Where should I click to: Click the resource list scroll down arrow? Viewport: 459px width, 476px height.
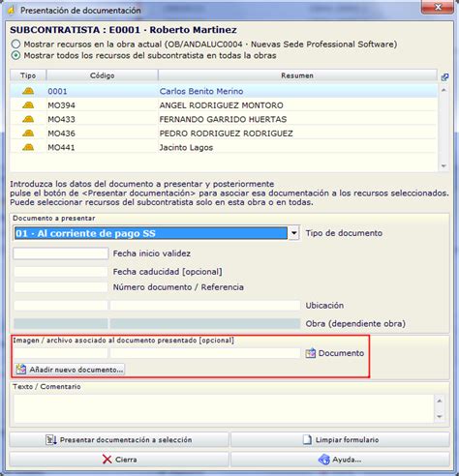coord(444,166)
